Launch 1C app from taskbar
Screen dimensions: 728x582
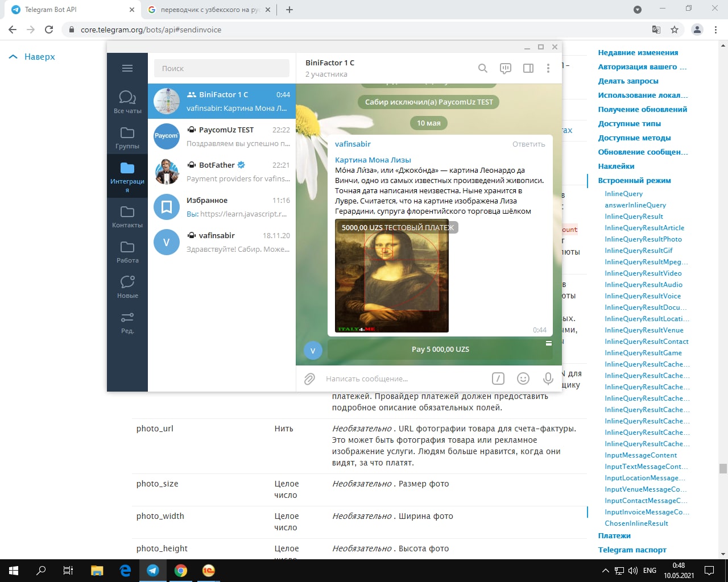[209, 571]
